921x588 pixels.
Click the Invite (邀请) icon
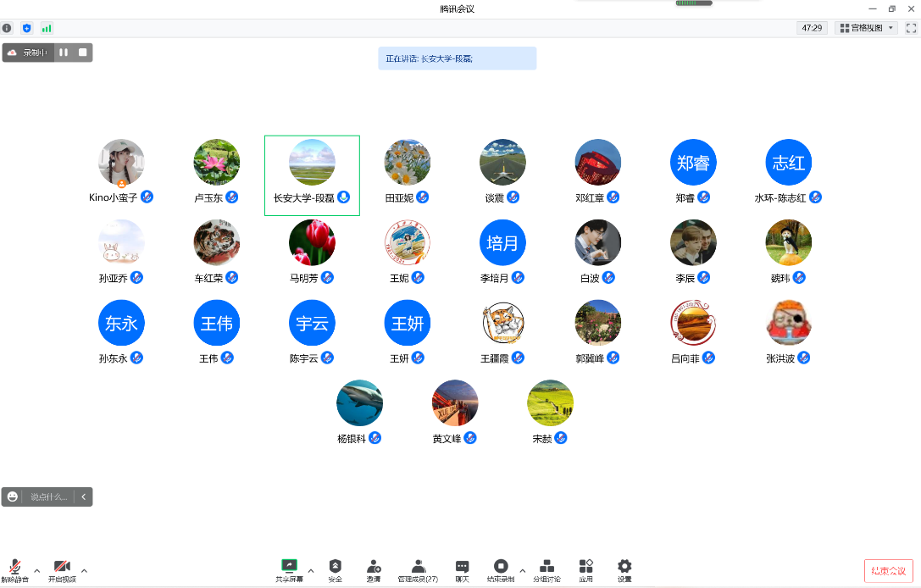click(x=374, y=569)
